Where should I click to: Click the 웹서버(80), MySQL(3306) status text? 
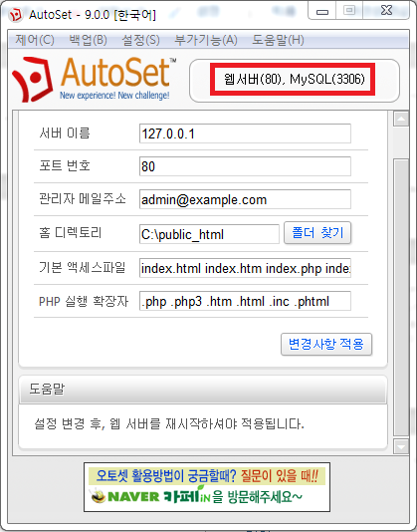point(294,80)
